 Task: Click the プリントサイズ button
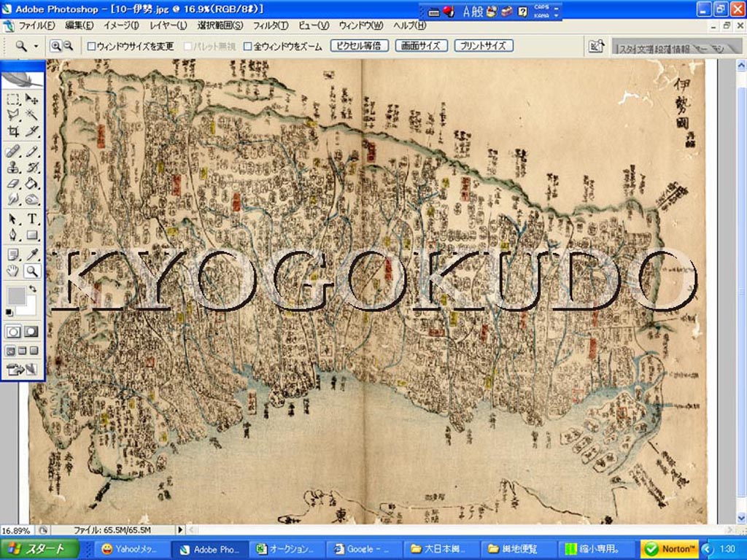click(x=484, y=46)
